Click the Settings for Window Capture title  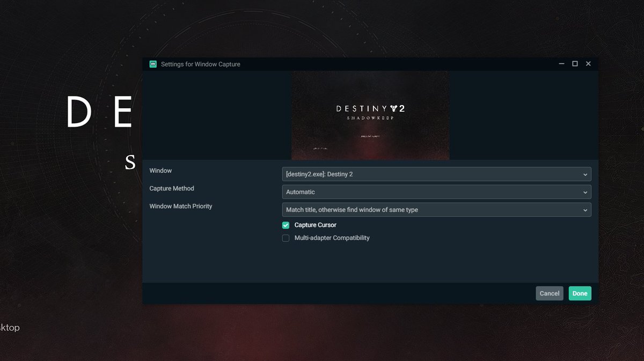(201, 64)
